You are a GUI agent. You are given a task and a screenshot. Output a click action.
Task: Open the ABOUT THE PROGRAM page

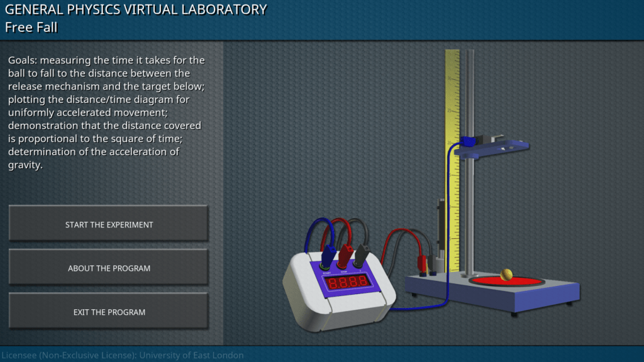[109, 268]
